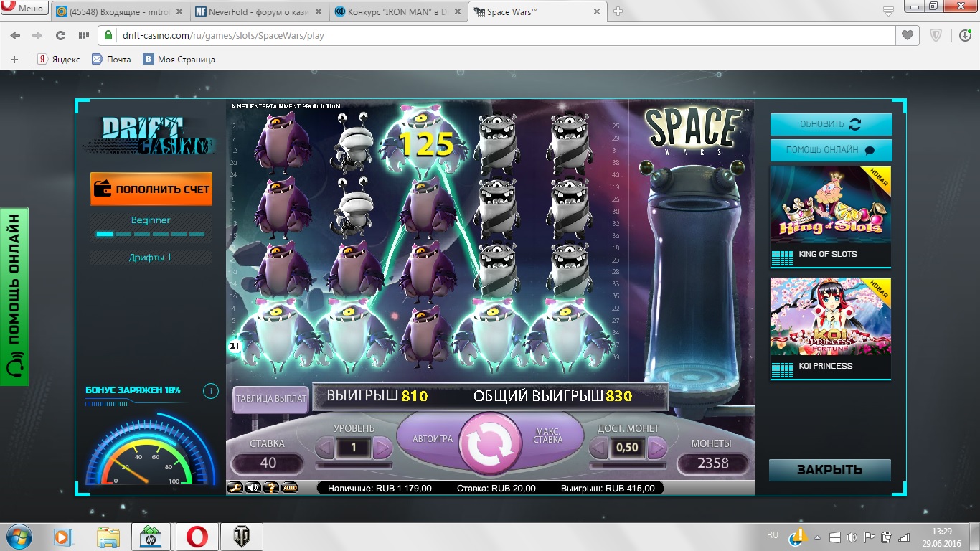980x551 pixels.
Task: Open the Windows Start menu
Action: 20,537
